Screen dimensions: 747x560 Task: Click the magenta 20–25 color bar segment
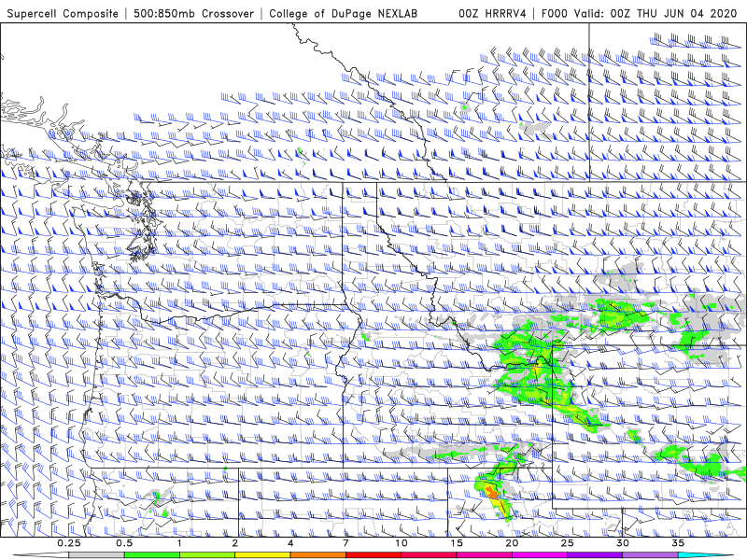pyautogui.click(x=540, y=555)
